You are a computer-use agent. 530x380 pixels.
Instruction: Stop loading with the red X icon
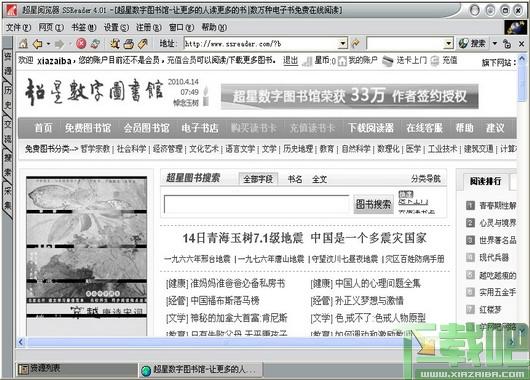coord(81,44)
